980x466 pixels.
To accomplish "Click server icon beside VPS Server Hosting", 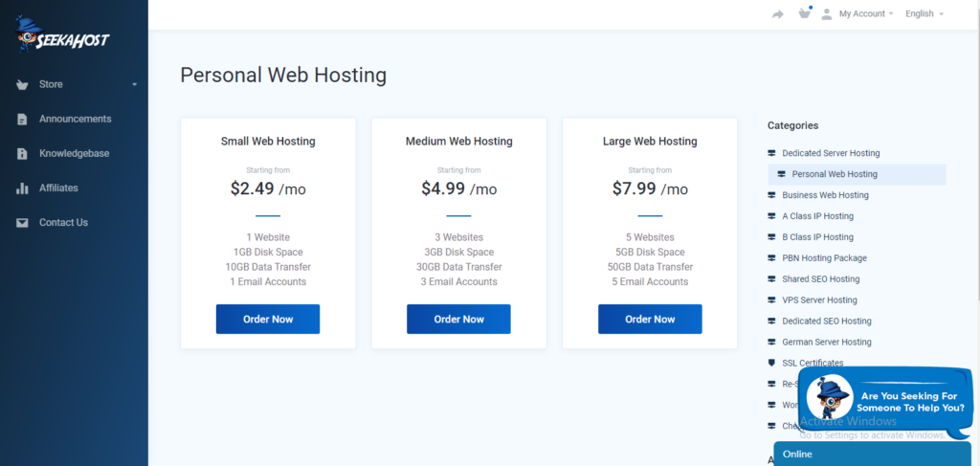I will point(772,300).
